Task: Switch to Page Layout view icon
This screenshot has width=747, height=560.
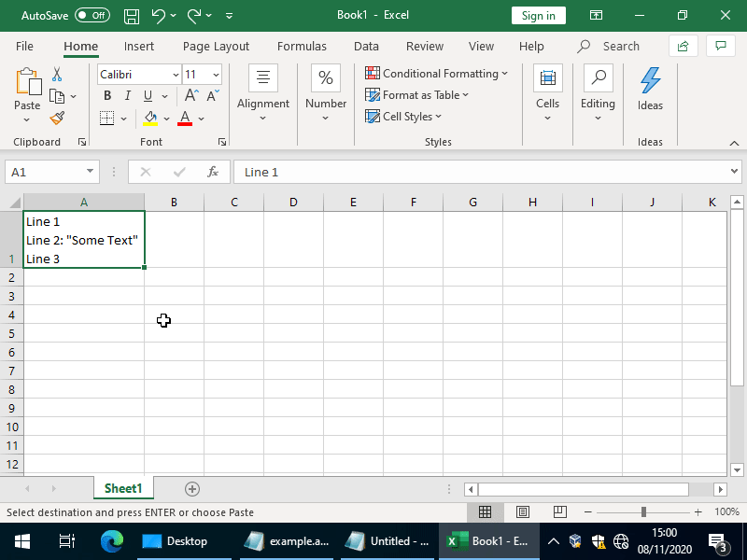Action: tap(523, 511)
